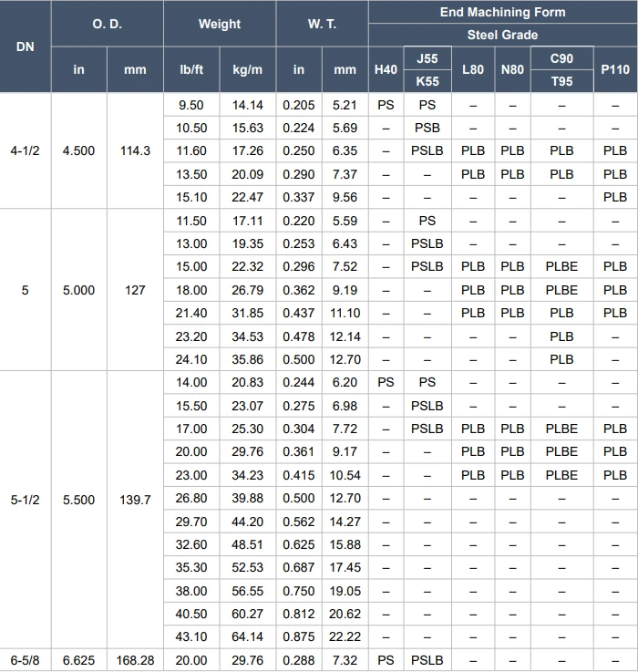Screen dimensions: 638x672
Task: Click the weight cell 18.00
Action: (x=191, y=290)
